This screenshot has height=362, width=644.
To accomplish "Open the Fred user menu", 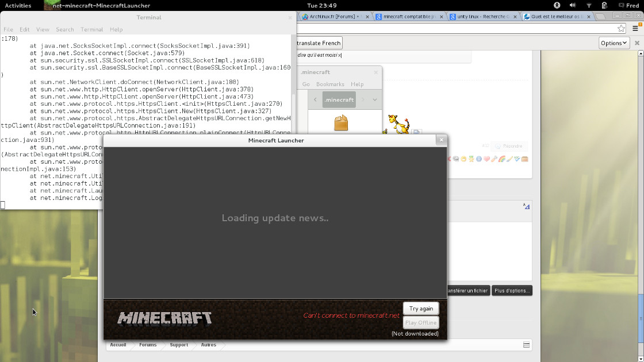I will click(629, 5).
